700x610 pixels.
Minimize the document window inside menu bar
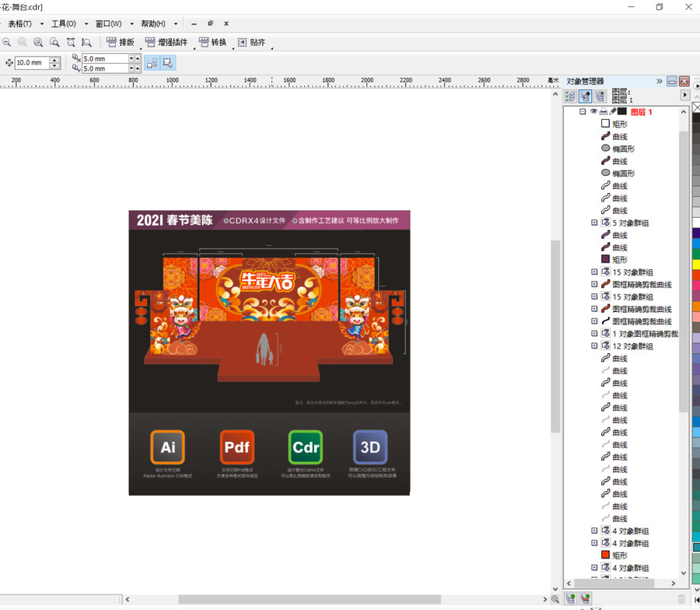point(194,23)
